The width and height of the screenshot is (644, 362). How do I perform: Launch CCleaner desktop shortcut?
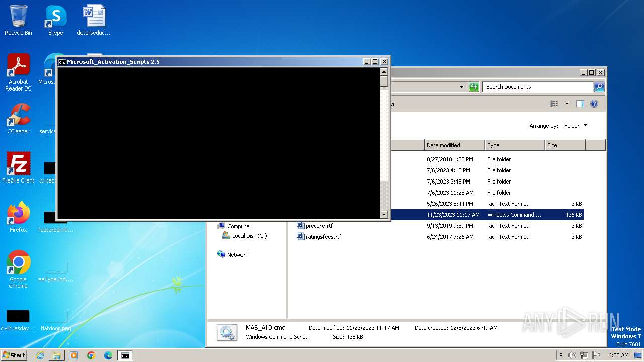tap(18, 119)
